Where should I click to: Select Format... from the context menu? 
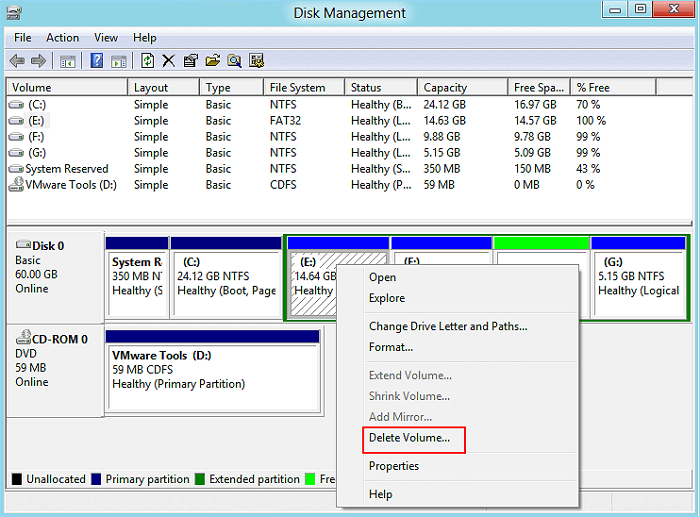471,347
